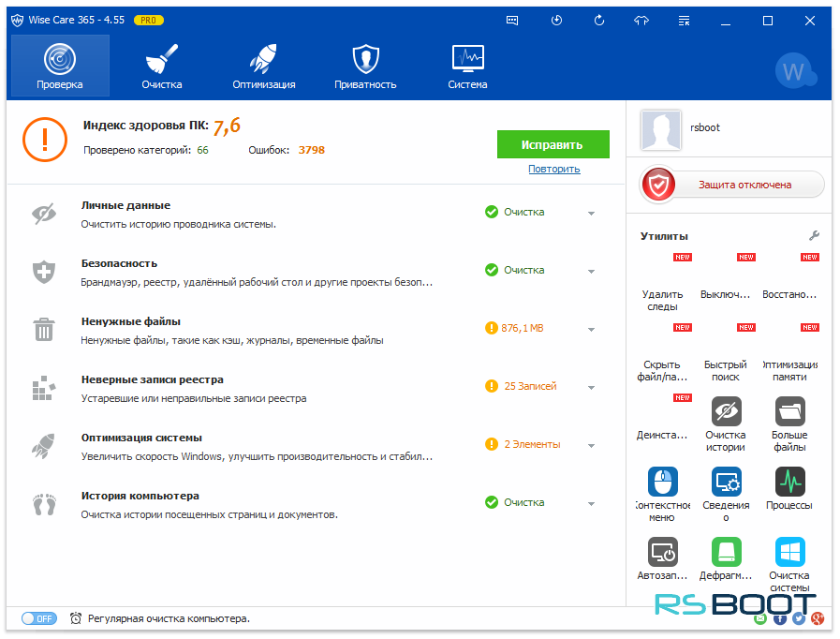Toggle the Защита отключена protection switch
The image size is (840, 639).
[x=731, y=185]
